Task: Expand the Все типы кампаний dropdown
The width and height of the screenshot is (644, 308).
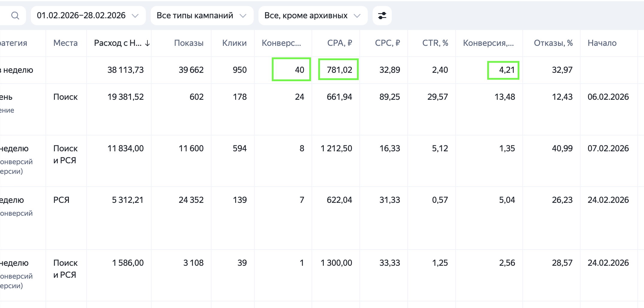Action: tap(202, 16)
